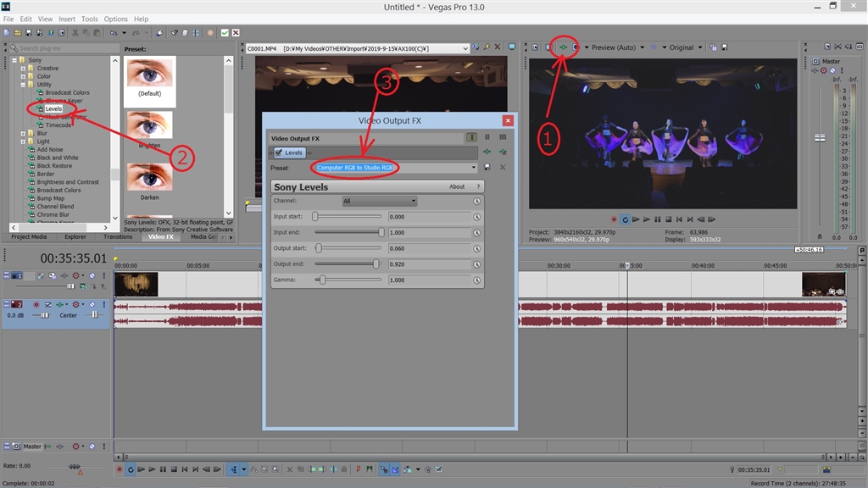Open Video Output FX in preview toolbar
868x488 pixels.
pyautogui.click(x=563, y=47)
